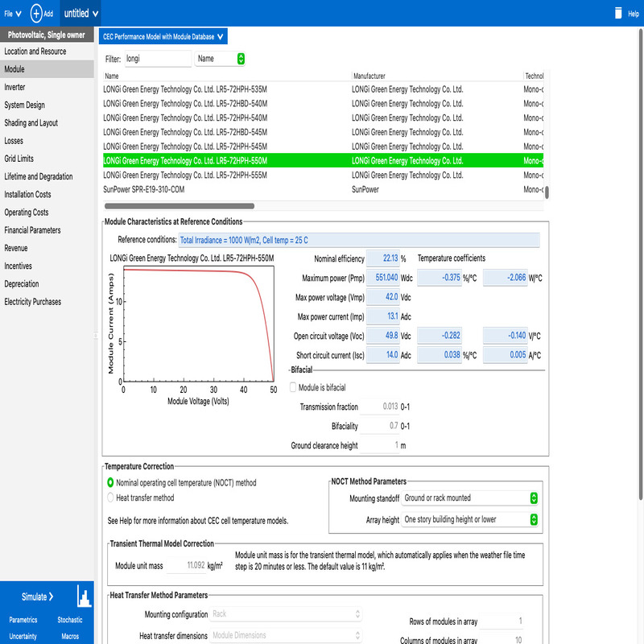Select module LR5-72HBD-545M row

[324, 132]
